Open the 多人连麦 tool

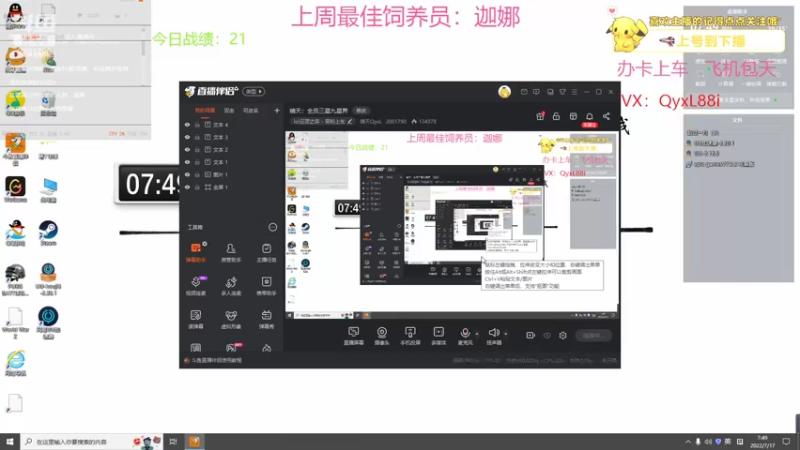pyautogui.click(x=231, y=286)
